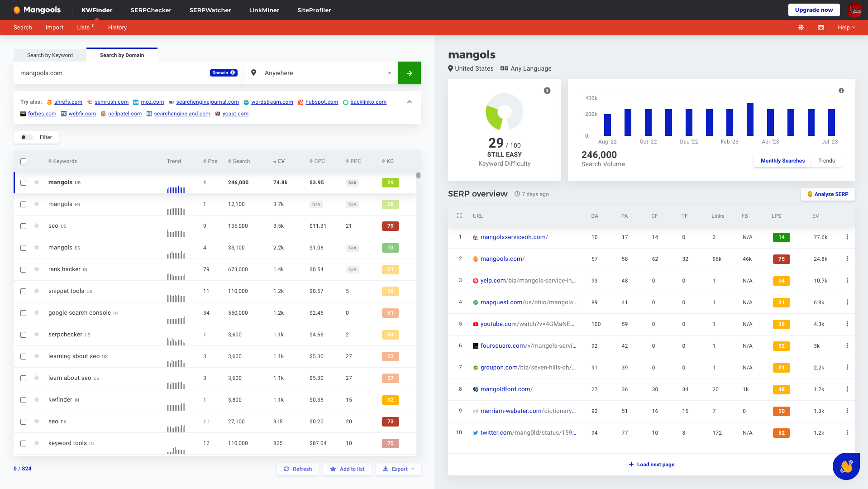Star the keyword 'mangols' as favorite
The height and width of the screenshot is (489, 868).
click(x=36, y=182)
